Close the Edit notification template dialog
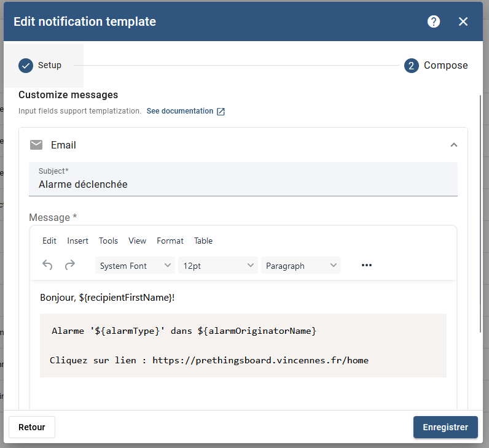The image size is (489, 448). click(x=463, y=21)
